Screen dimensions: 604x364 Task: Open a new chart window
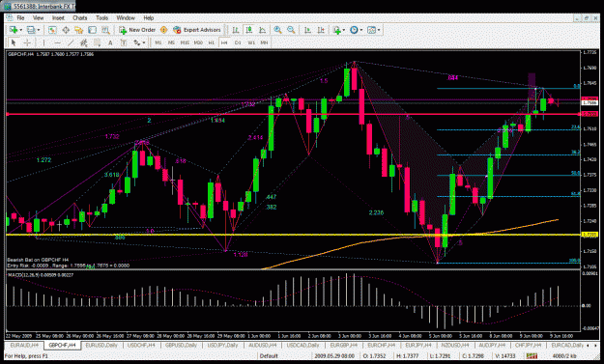(x=14, y=30)
